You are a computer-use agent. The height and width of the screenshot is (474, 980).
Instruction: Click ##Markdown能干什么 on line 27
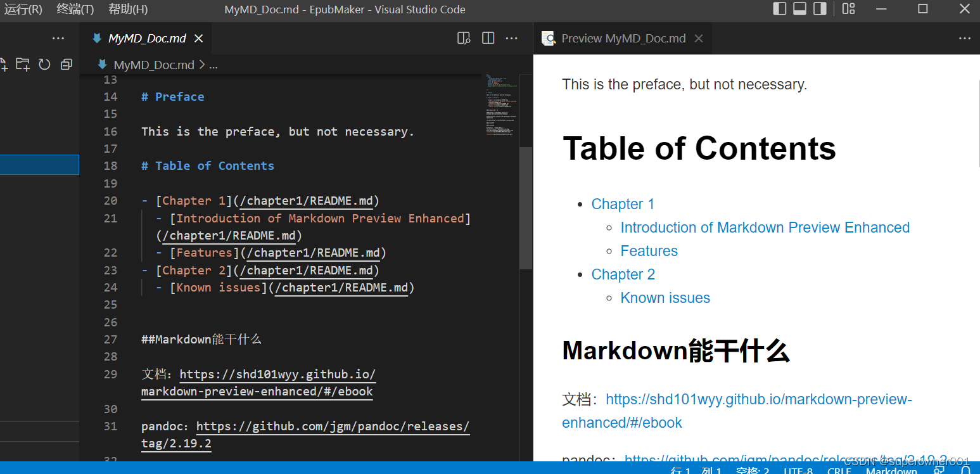pos(201,340)
